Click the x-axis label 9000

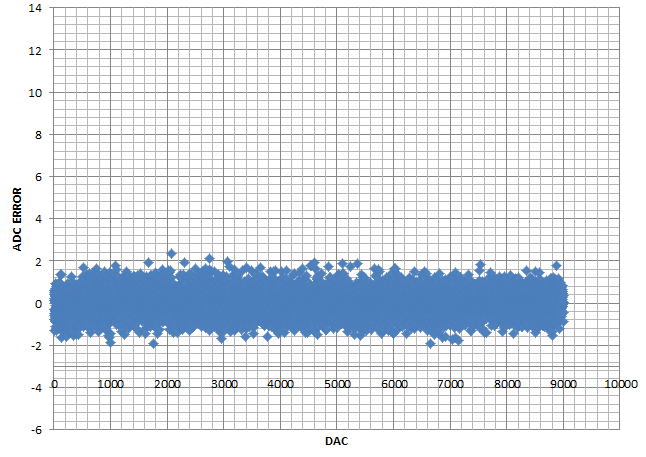click(x=564, y=384)
